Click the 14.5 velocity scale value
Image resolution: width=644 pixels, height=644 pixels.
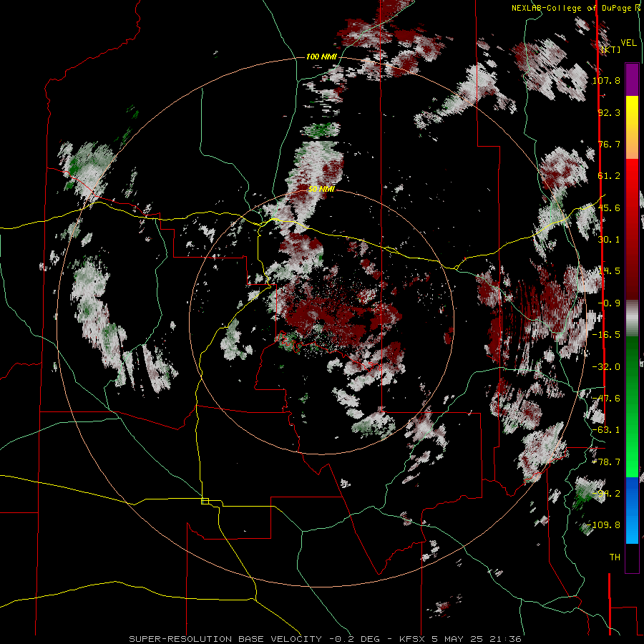pos(609,271)
